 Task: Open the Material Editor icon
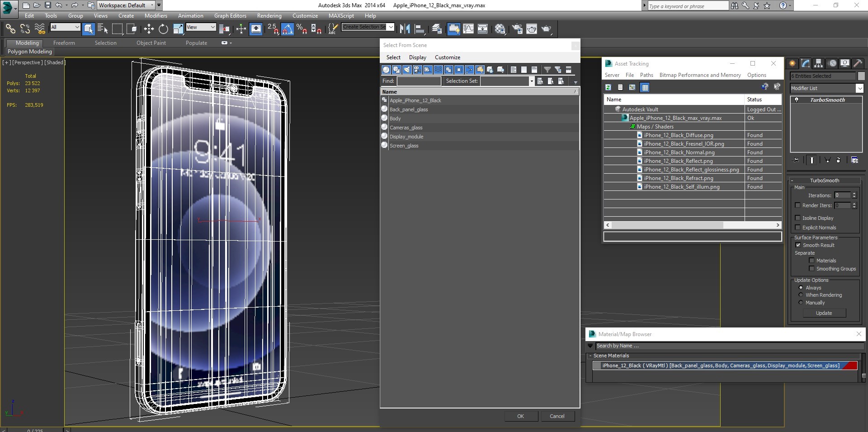[500, 29]
